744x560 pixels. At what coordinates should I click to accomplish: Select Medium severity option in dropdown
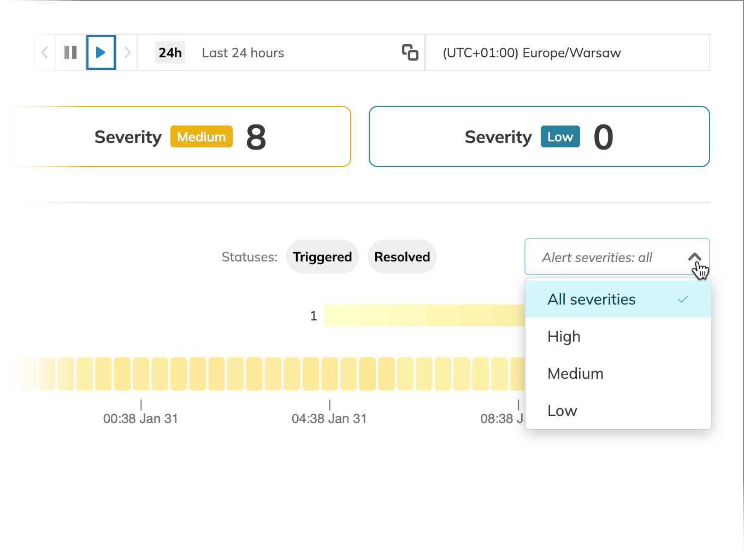618,373
